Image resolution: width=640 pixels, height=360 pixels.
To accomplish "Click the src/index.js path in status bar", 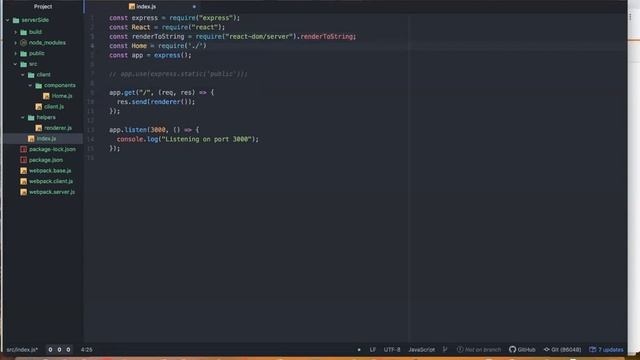I will [x=22, y=349].
